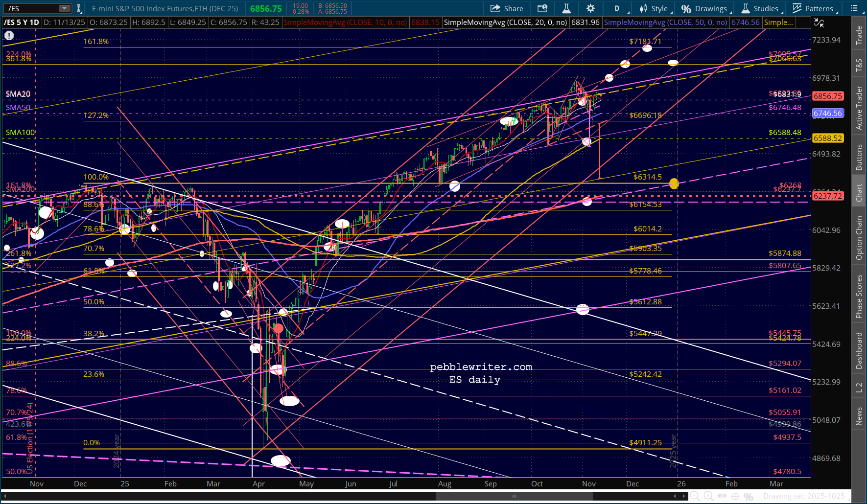Toggle the axis auto-scale arrows icon
The image size is (867, 504).
(x=819, y=23)
